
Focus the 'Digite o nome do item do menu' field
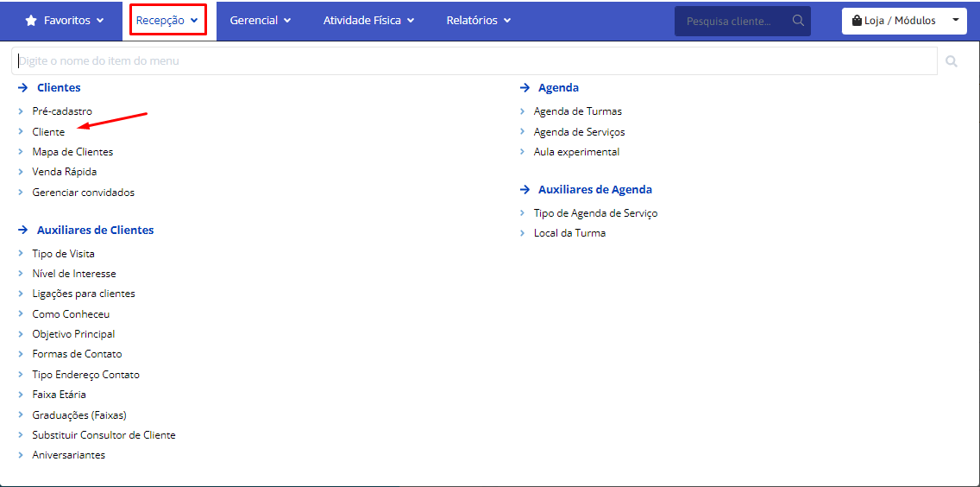(474, 61)
